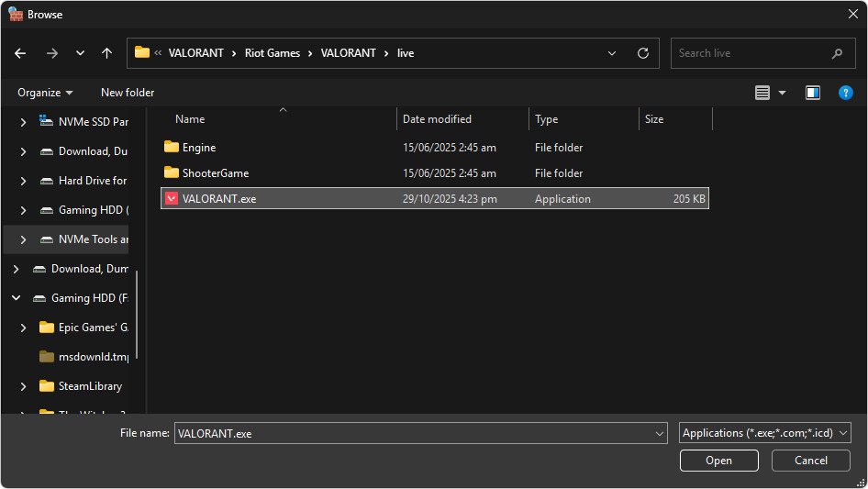Click the help question mark icon
Screen dimensions: 868x489
click(846, 93)
